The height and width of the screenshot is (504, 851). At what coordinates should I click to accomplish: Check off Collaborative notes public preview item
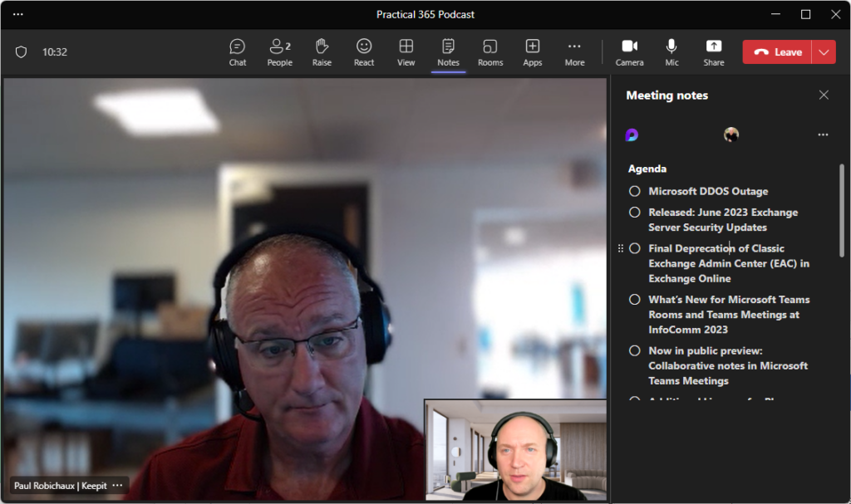click(634, 350)
